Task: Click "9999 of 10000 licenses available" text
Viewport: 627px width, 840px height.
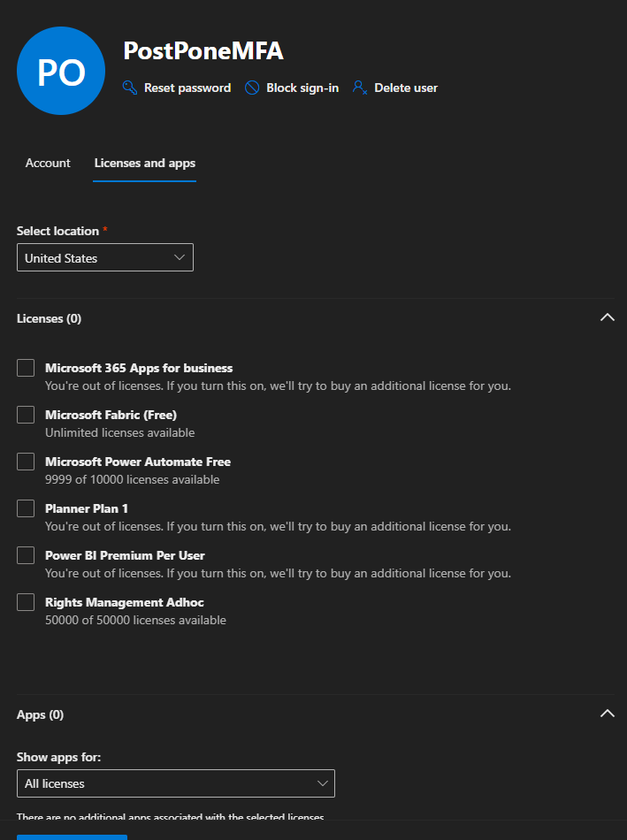Action: [x=133, y=479]
